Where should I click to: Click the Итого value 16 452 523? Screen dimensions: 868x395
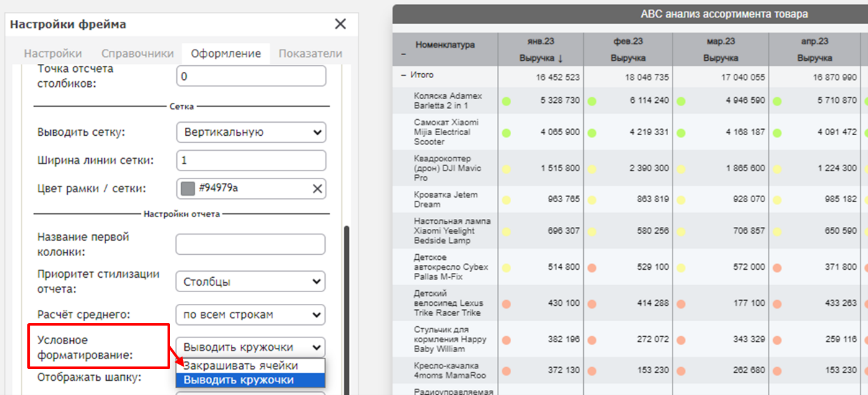click(x=558, y=78)
